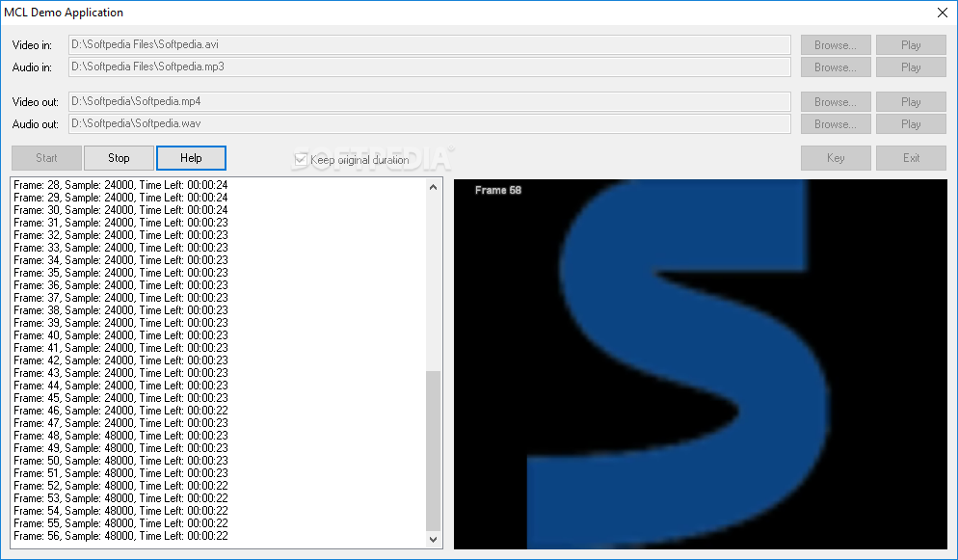
Task: Click the log scrollbar thumb
Action: pos(433,451)
